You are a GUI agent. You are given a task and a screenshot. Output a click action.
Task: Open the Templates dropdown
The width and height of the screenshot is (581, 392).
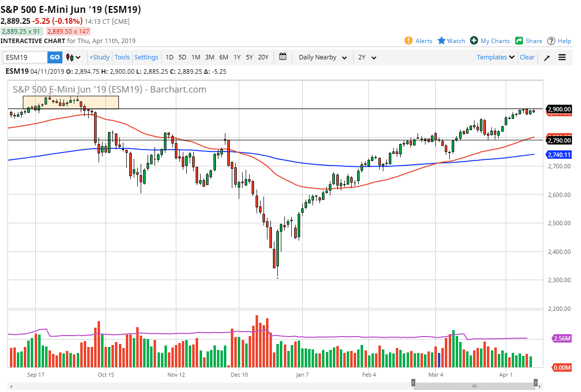[x=495, y=57]
